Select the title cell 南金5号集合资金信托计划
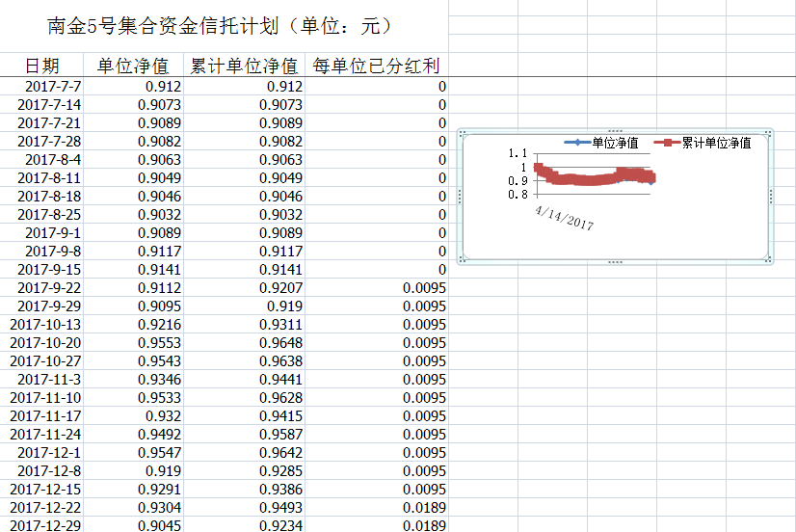The height and width of the screenshot is (532, 796). 222,26
